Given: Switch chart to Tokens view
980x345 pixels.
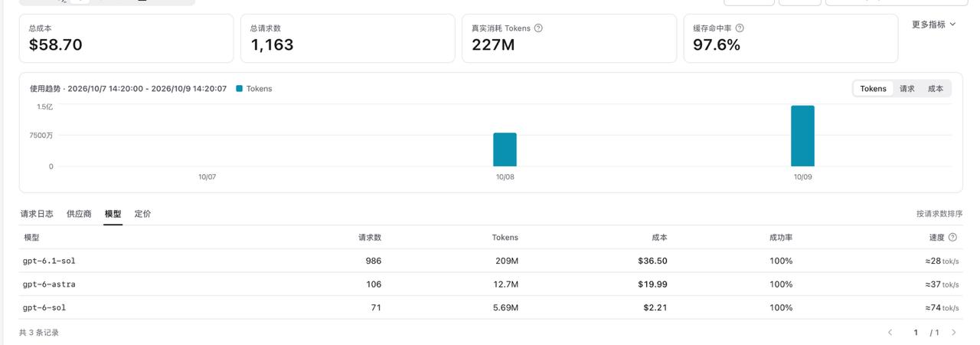Looking at the screenshot, I should (x=873, y=89).
